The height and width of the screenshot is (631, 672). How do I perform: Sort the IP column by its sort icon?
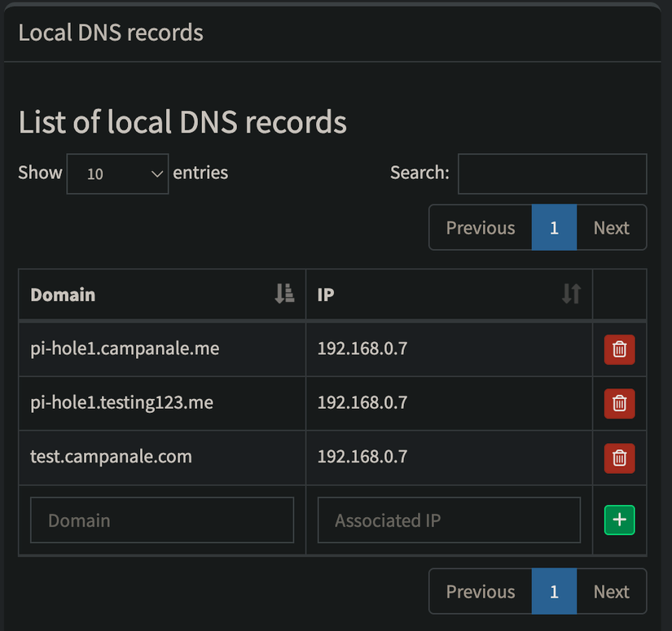(570, 294)
